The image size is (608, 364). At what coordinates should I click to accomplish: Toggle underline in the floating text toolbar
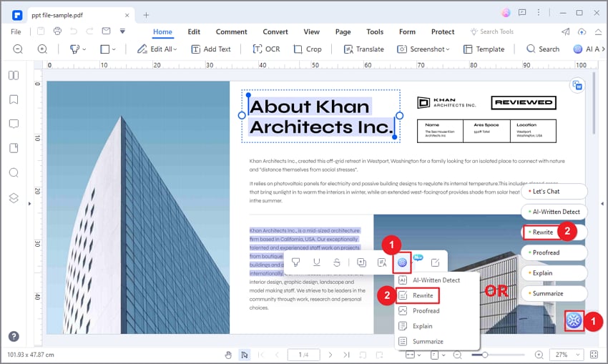316,262
